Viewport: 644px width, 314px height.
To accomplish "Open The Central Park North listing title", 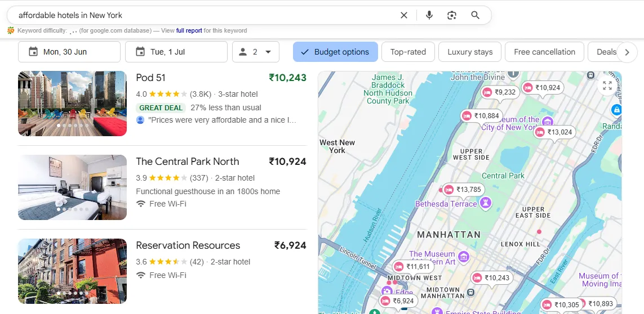I will pyautogui.click(x=187, y=162).
